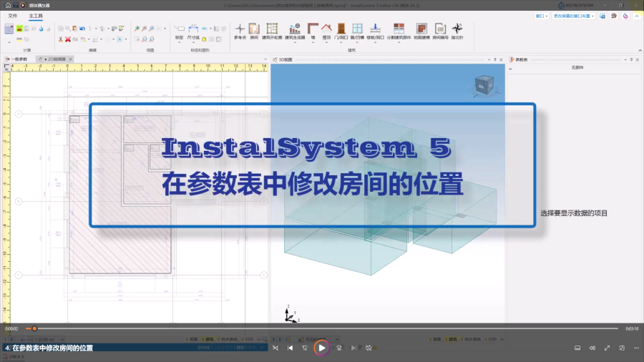Viewport: 644px width, 362px height.
Task: Open the File (文件) menu tab
Action: [13, 15]
